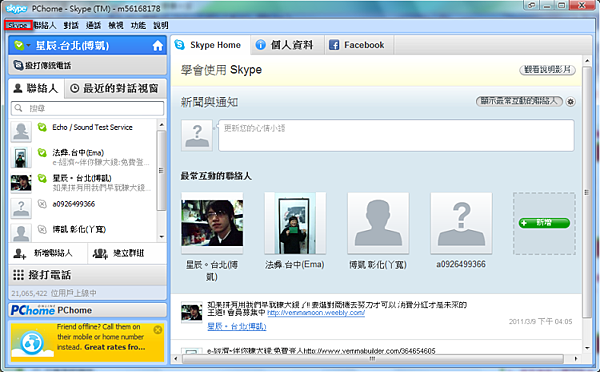
Task: Open the 聯絡人 menu in the menu bar
Action: (45, 25)
